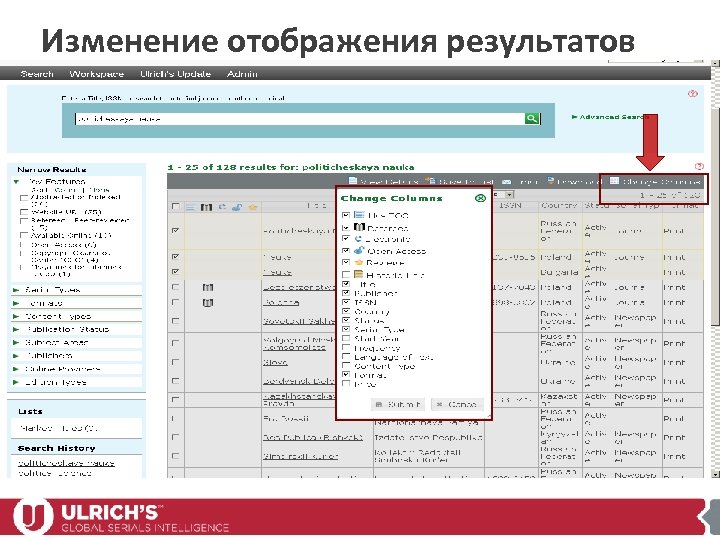Expand the Publication Status filter
Viewport: 720px width, 540px height.
tap(16, 329)
